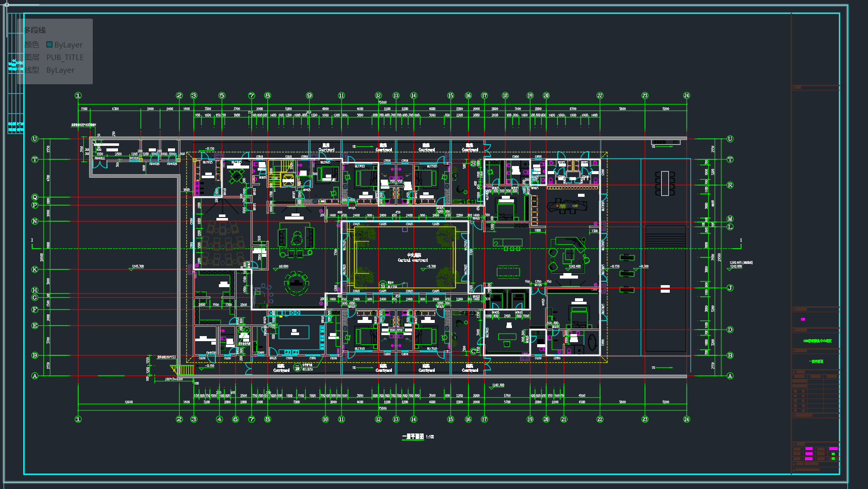Select grid bubble 21 in the bottom axis row
The height and width of the screenshot is (489, 868).
[564, 419]
